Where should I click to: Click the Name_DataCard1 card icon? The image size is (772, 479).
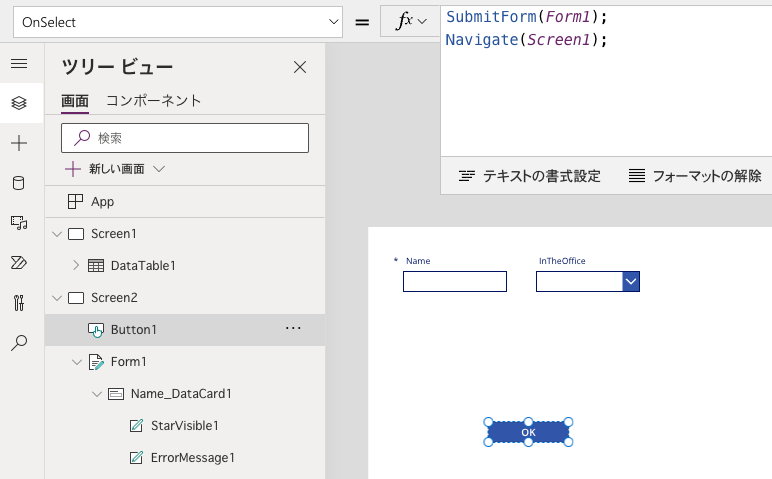116,394
